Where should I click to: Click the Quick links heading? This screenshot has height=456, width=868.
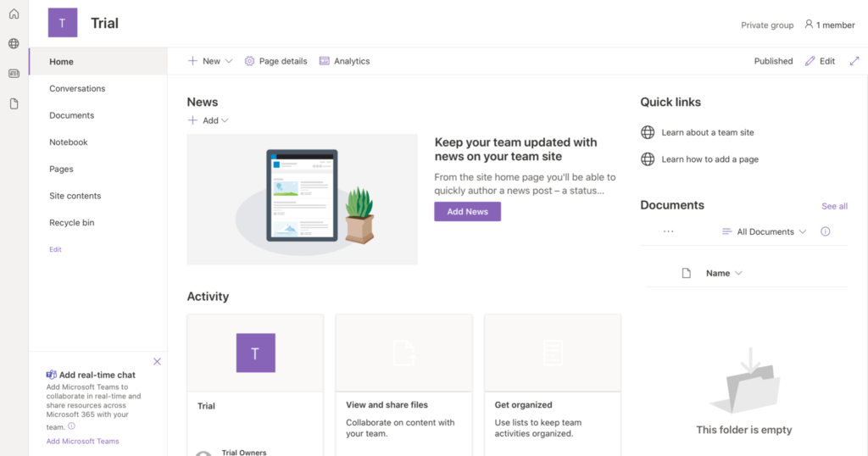670,102
